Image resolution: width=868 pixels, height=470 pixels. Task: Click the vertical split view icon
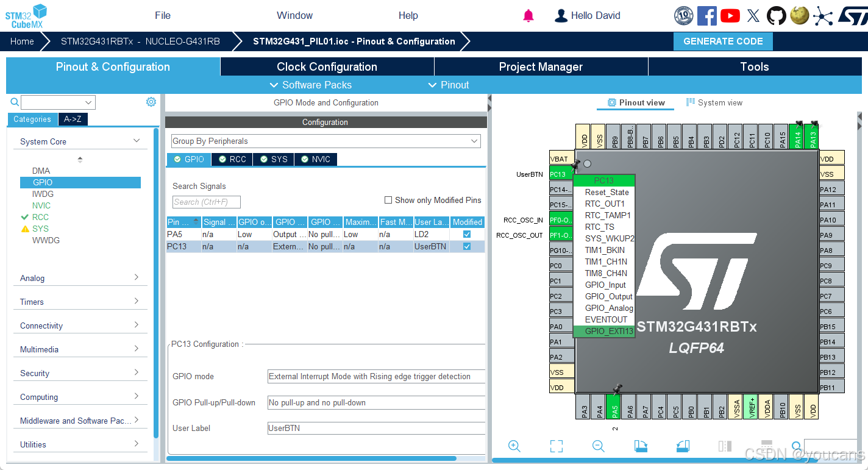tap(725, 446)
